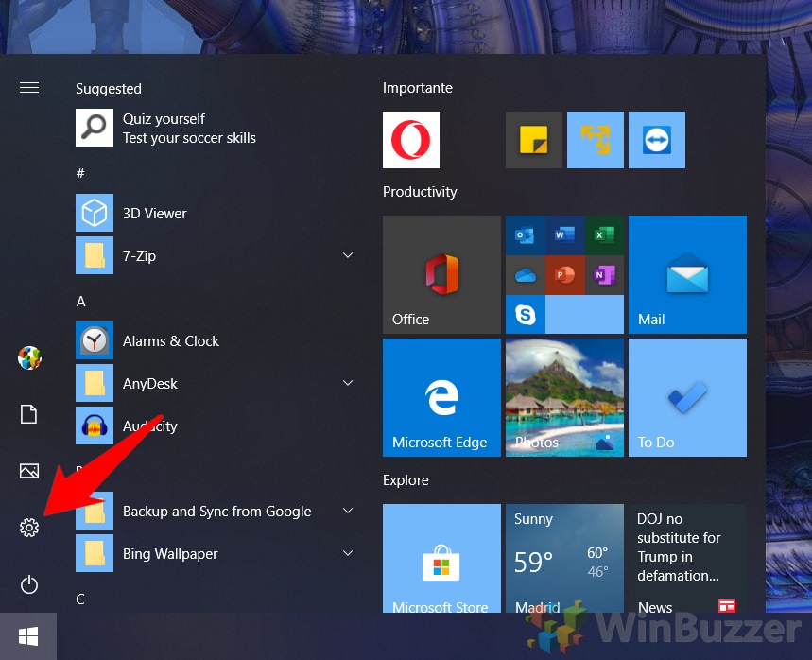The image size is (812, 660).
Task: Open the Office tile
Action: click(x=441, y=274)
